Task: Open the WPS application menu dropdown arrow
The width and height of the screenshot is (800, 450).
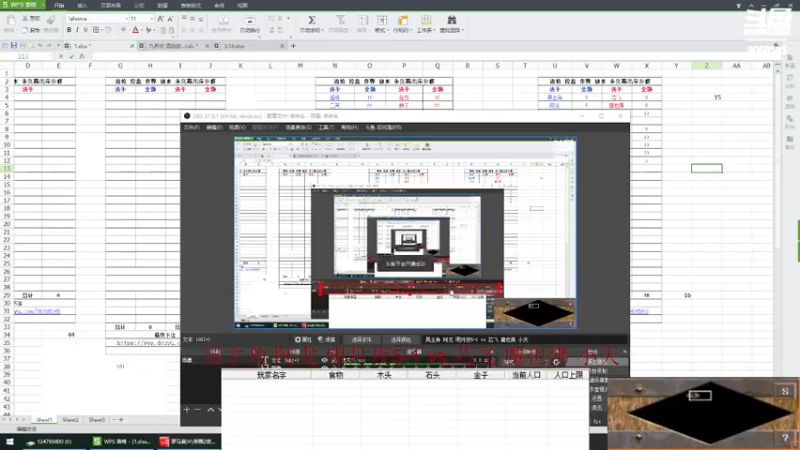Action: pos(43,5)
